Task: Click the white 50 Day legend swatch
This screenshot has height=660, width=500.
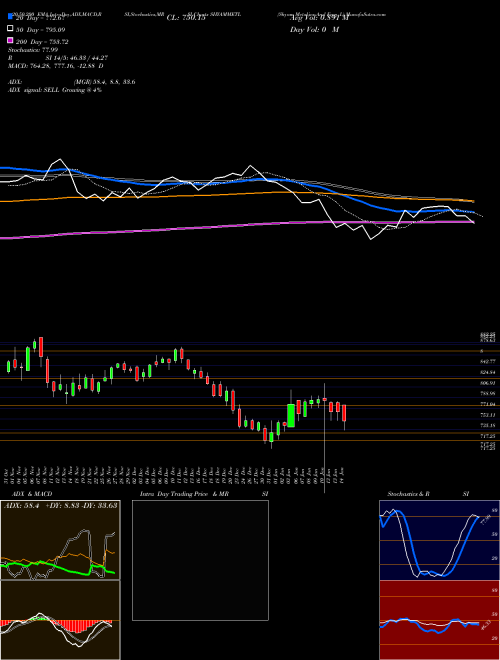Action: click(11, 29)
